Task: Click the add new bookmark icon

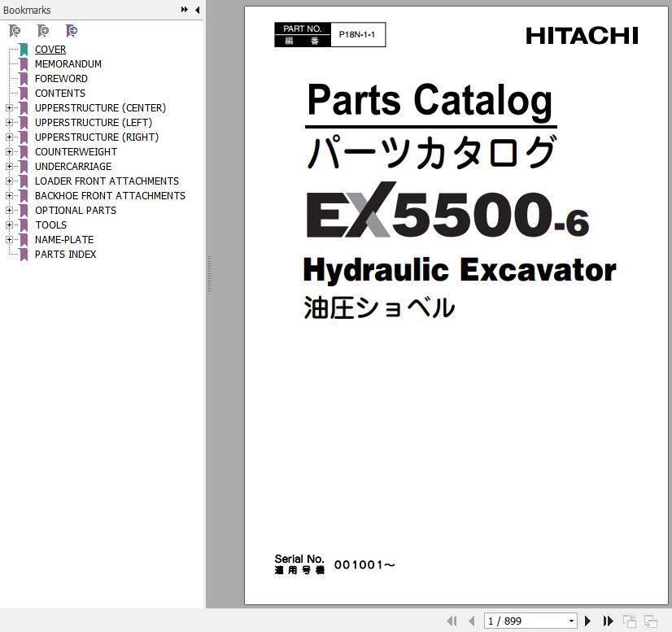Action: [43, 31]
